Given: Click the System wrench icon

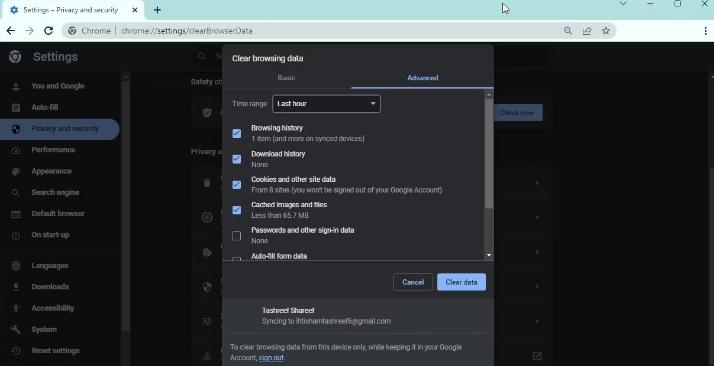Looking at the screenshot, I should 16,329.
